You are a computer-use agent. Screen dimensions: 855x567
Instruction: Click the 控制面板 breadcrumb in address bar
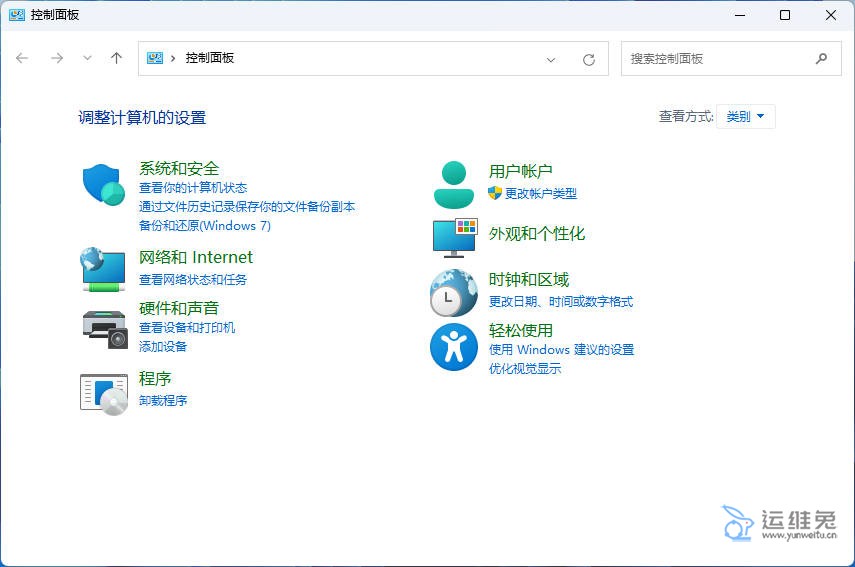(209, 58)
